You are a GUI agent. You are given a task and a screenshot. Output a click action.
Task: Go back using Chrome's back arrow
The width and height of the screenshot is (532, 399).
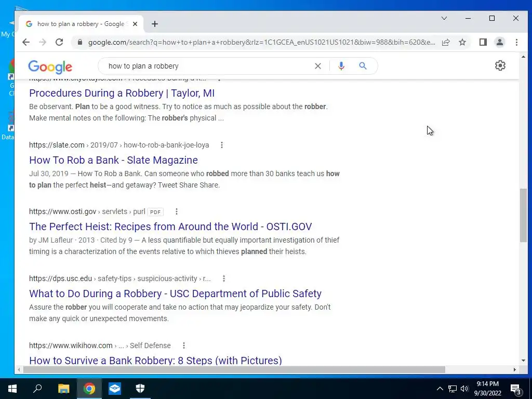pos(26,42)
